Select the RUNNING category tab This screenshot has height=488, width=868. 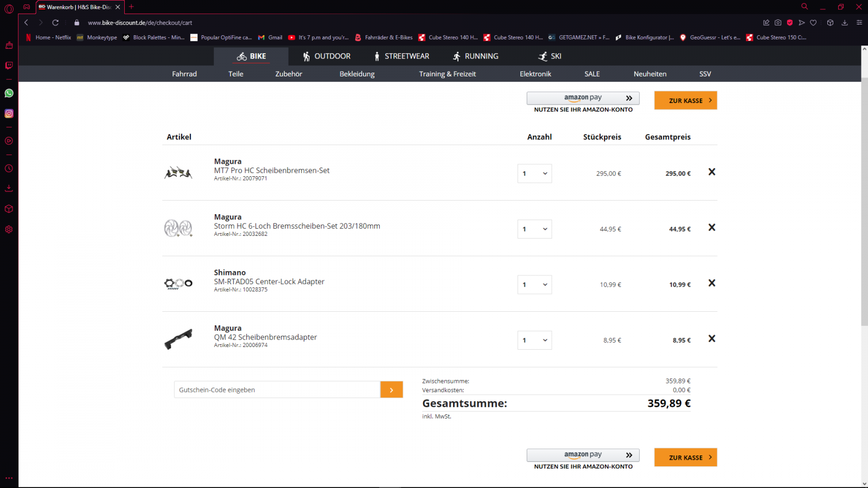pyautogui.click(x=475, y=56)
